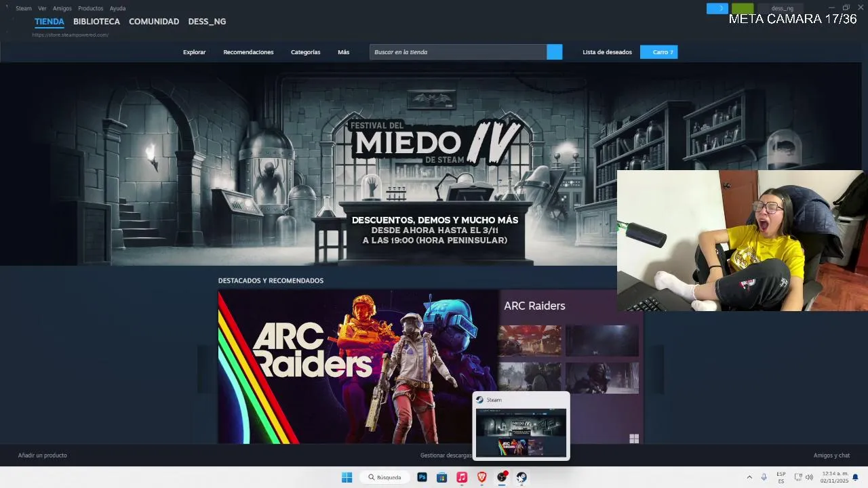This screenshot has height=488, width=868.
Task: Switch to the BIBLIOTECA tab
Action: click(x=96, y=22)
